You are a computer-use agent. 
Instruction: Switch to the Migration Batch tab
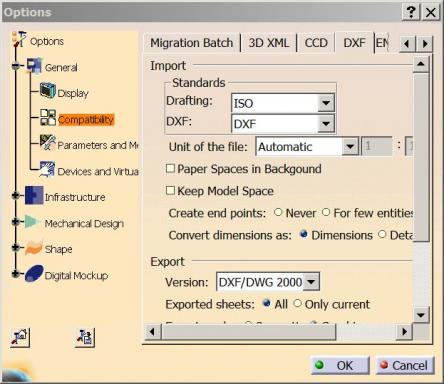tap(192, 43)
